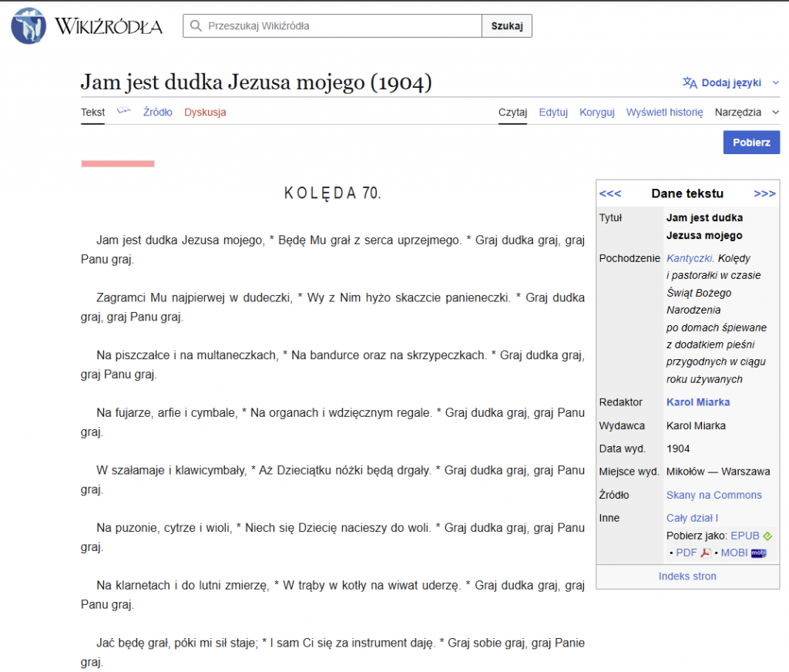Click the Wikiźródła iceberg logo
The image size is (789, 672).
[28, 25]
